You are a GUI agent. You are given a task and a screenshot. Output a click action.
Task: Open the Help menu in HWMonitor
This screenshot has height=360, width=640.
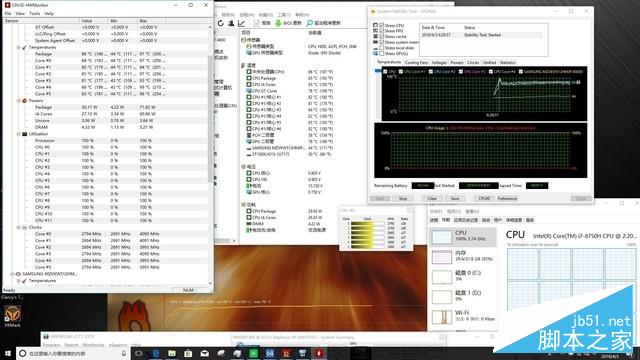49,13
